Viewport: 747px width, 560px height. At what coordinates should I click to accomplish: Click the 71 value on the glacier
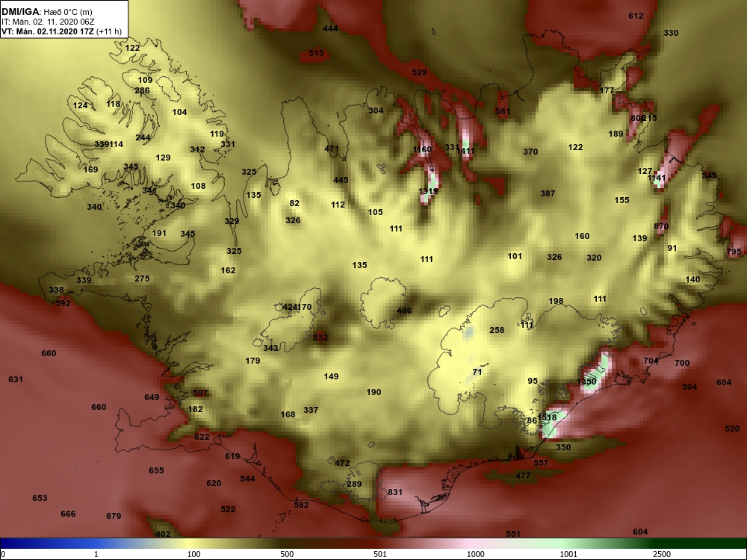(x=477, y=373)
